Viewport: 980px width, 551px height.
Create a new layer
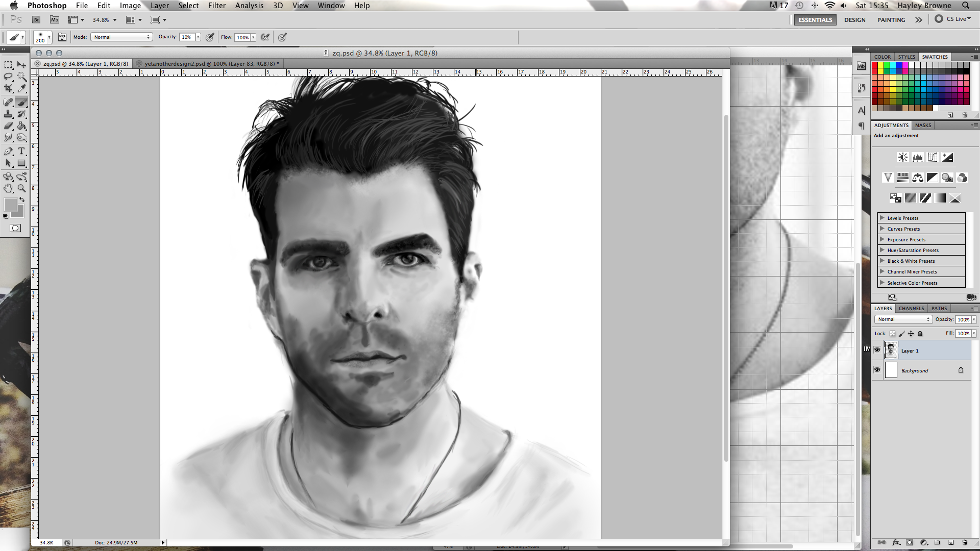(950, 542)
